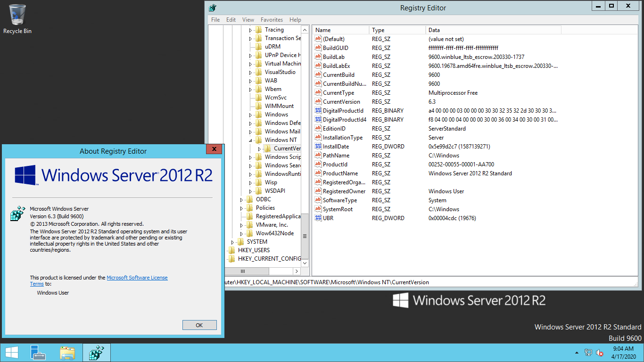This screenshot has width=644, height=362.
Task: Open the Favorites menu
Action: pos(272,20)
